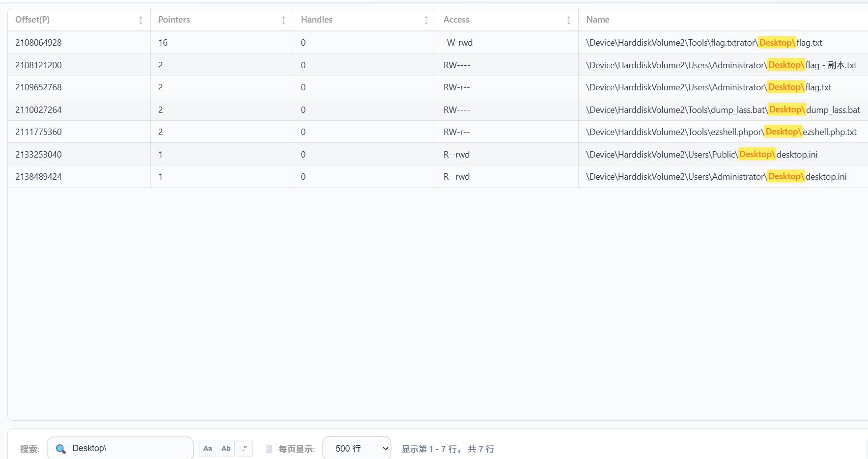868x459 pixels.
Task: Click the Name column header
Action: coord(598,20)
